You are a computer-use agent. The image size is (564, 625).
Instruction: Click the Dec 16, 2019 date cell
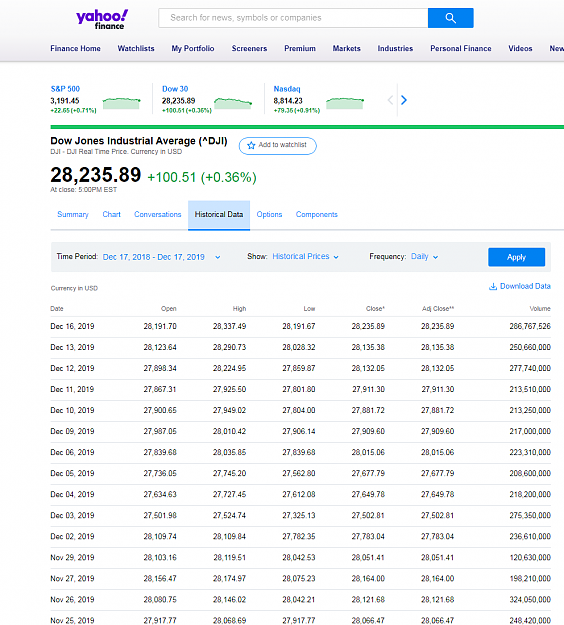click(72, 326)
